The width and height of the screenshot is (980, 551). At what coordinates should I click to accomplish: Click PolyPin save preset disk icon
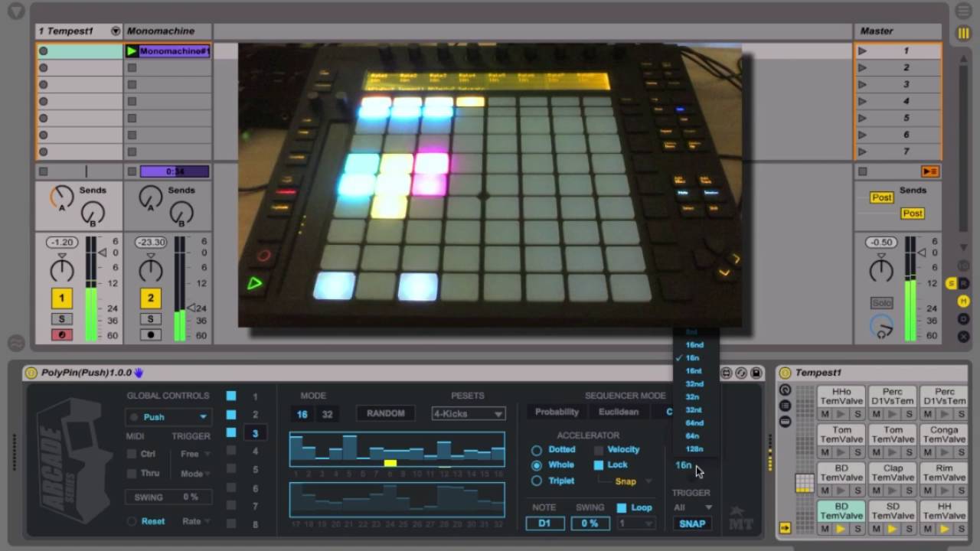point(756,373)
